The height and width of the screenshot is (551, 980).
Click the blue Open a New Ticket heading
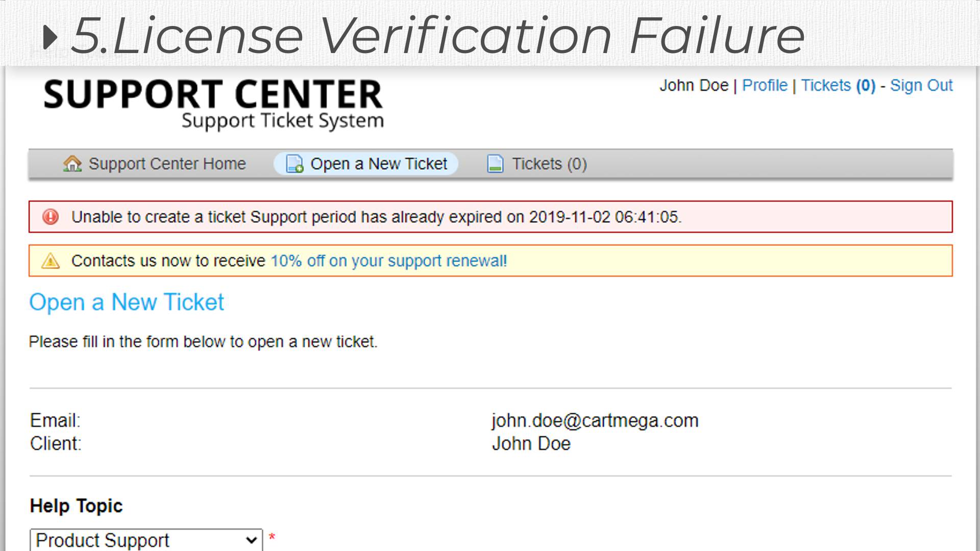127,302
